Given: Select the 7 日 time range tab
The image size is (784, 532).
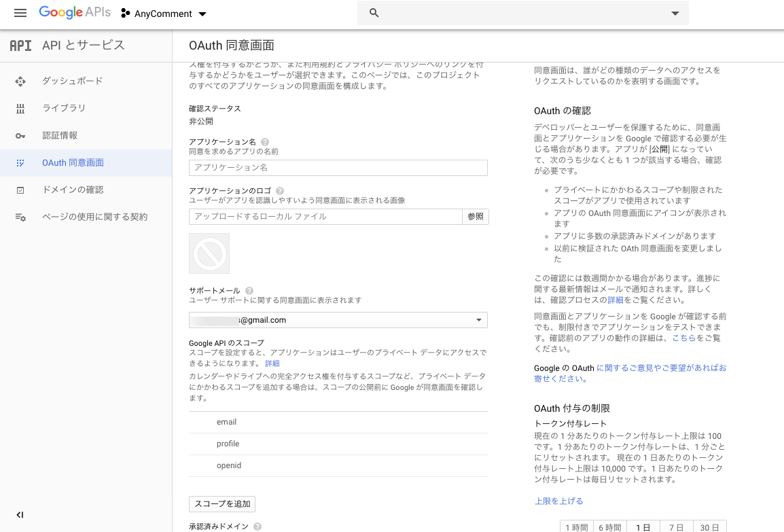Looking at the screenshot, I should tap(677, 527).
